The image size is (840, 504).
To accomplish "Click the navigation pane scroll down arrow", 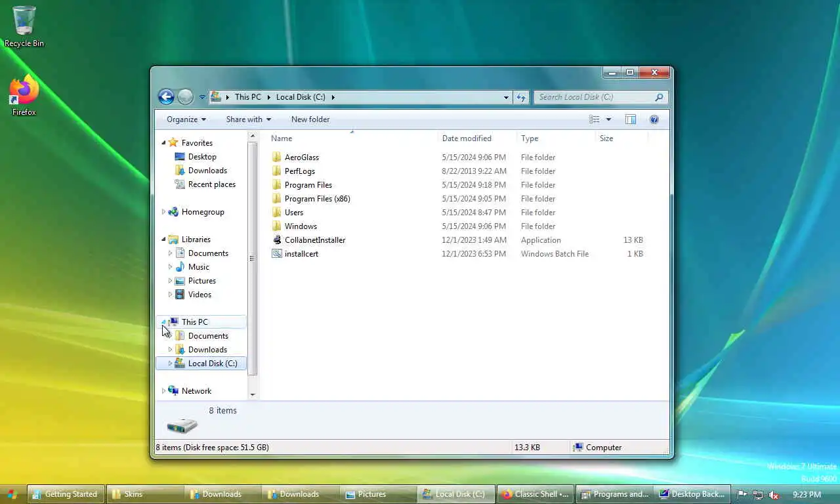I will [253, 394].
